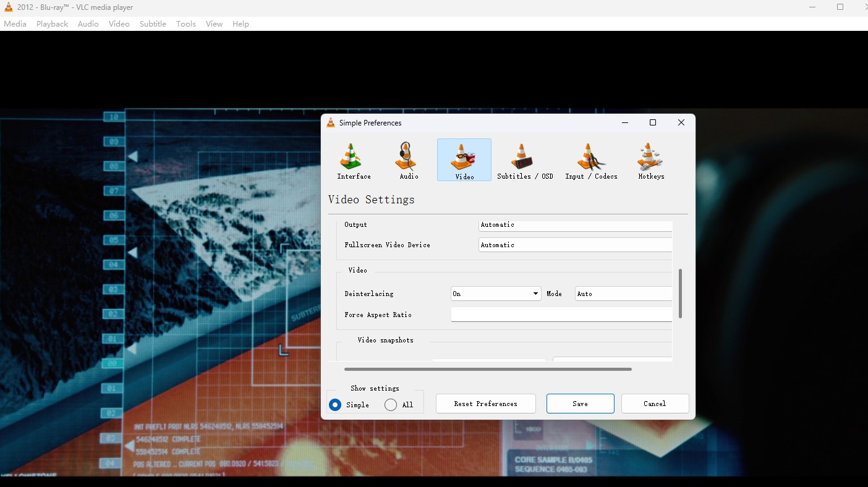Viewport: 868px width, 487px height.
Task: Open the deinterlace Mode dropdown
Action: 623,293
